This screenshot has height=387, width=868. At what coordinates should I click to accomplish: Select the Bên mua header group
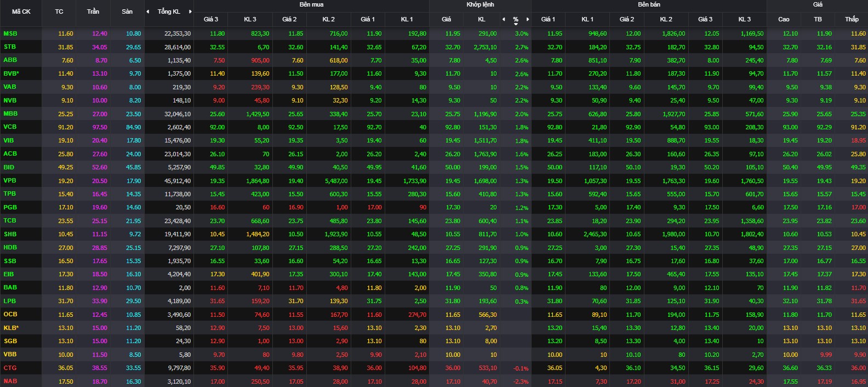311,4
